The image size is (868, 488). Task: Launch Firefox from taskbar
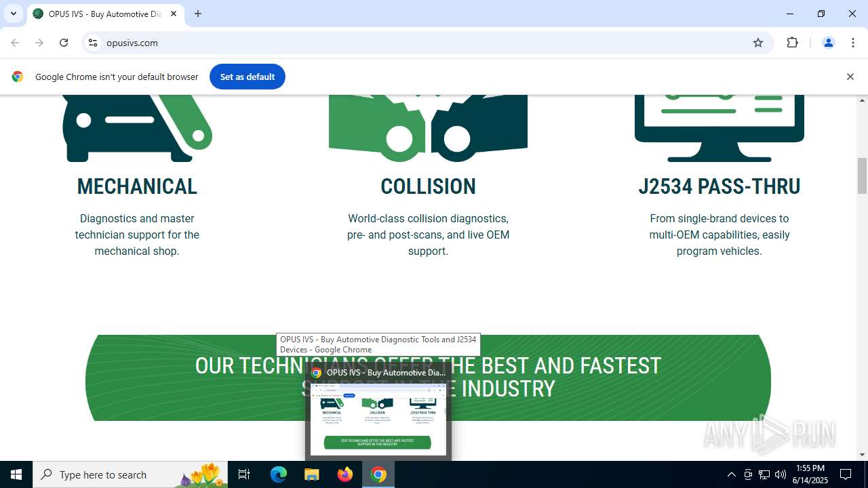[345, 474]
